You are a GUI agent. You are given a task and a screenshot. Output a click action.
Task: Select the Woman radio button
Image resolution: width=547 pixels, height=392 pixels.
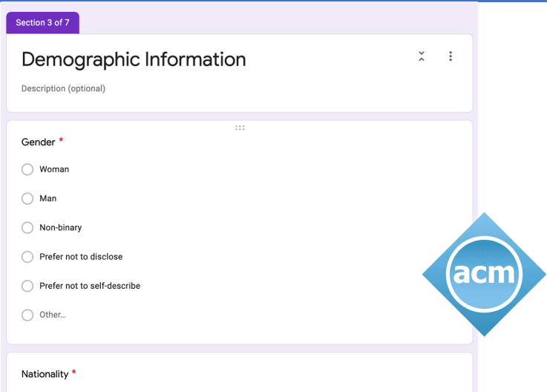click(x=27, y=169)
